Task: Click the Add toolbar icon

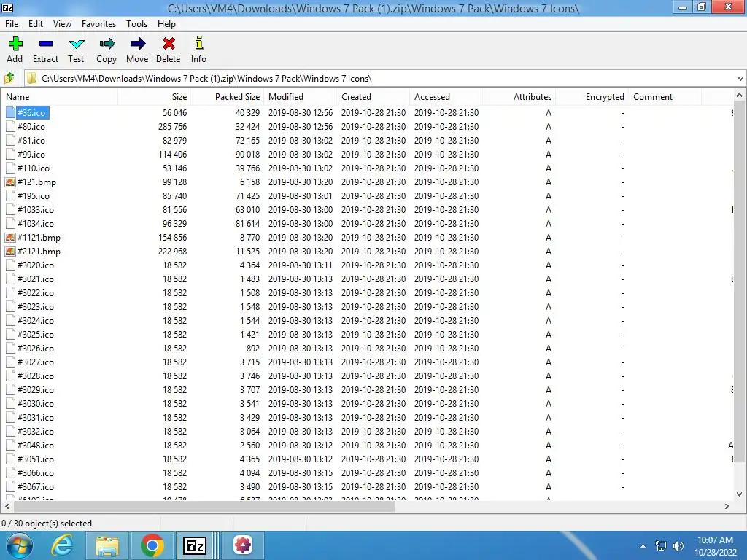Action: pyautogui.click(x=15, y=44)
